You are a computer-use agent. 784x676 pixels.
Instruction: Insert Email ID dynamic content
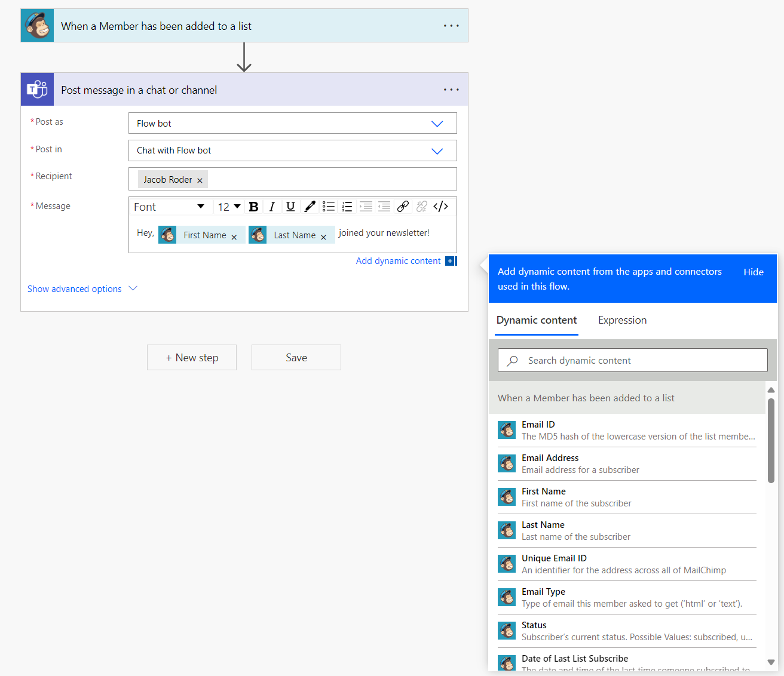pyautogui.click(x=627, y=431)
